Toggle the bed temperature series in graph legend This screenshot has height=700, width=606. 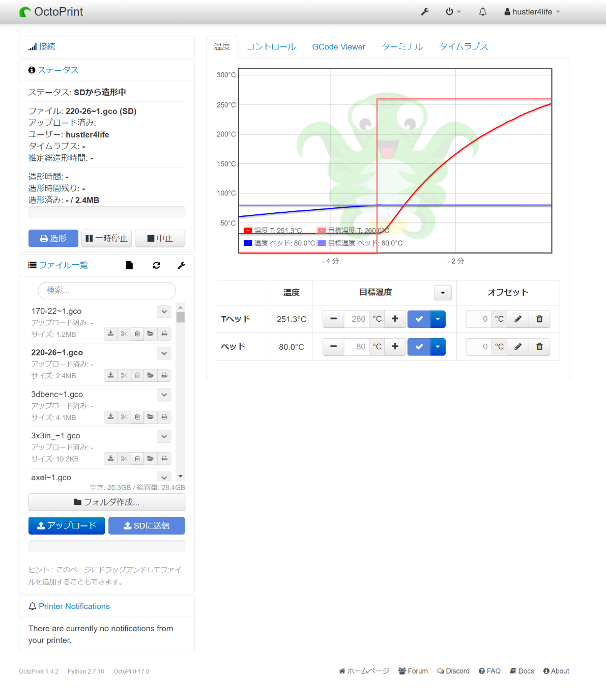point(279,243)
